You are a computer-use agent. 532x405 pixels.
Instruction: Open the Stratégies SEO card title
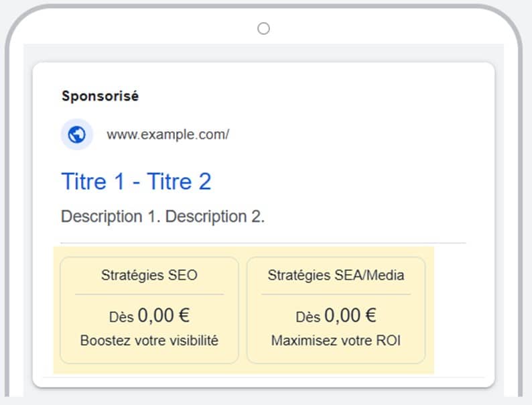149,275
